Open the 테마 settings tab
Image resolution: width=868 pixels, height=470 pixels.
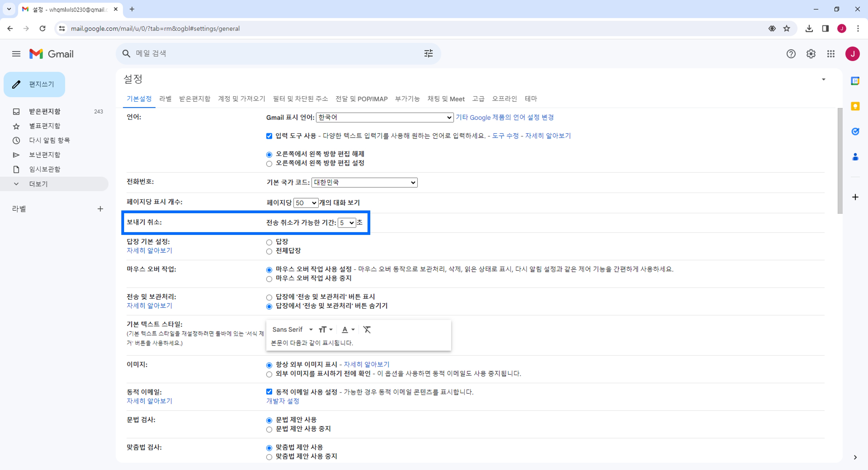coord(531,99)
